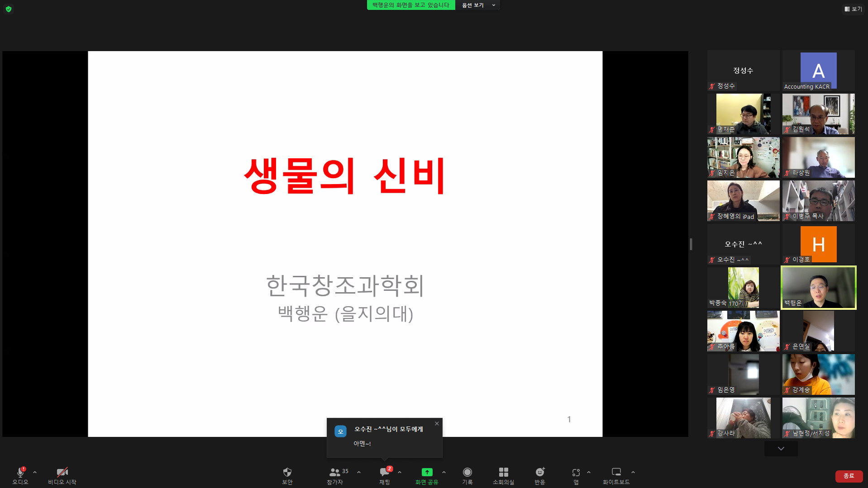Open the 화이트보드 whiteboard icon
This screenshot has height=488, width=868.
616,472
